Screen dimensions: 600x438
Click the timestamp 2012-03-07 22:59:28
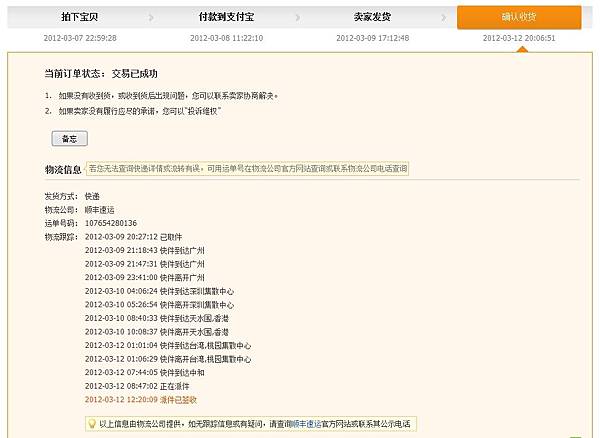80,38
